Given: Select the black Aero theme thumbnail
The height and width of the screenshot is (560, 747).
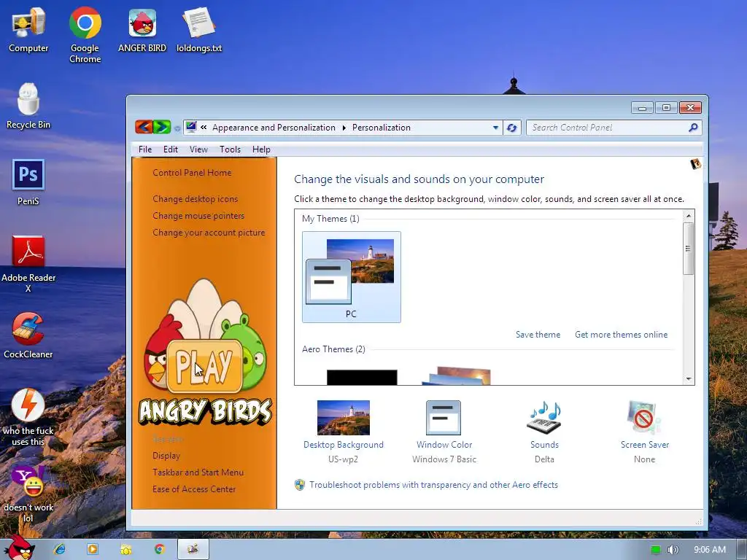Looking at the screenshot, I should point(362,377).
